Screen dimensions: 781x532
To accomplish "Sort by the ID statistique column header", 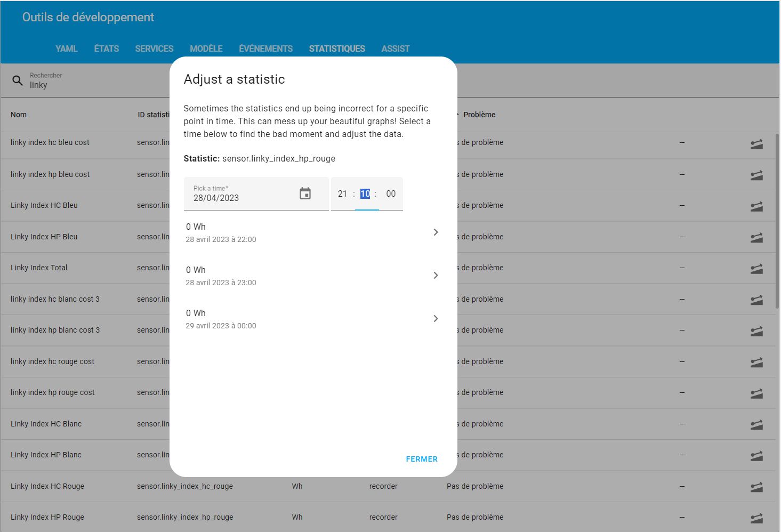I will (x=154, y=115).
